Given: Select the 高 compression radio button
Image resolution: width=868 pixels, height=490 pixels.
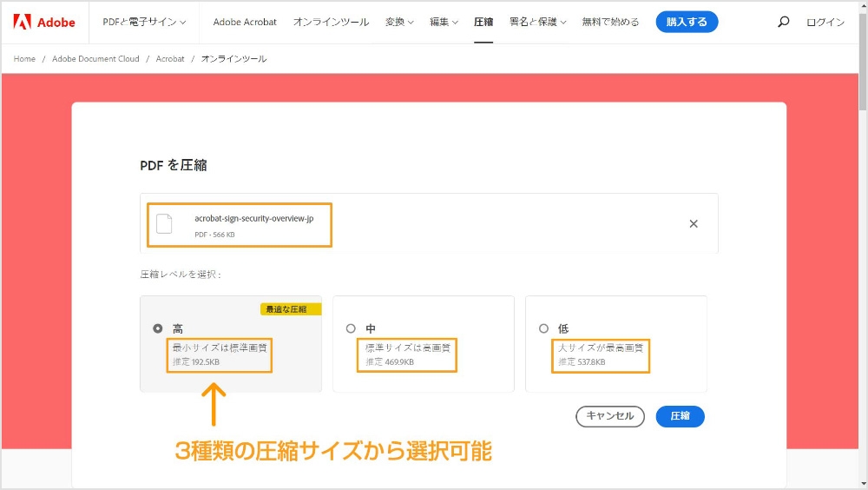Looking at the screenshot, I should click(158, 328).
